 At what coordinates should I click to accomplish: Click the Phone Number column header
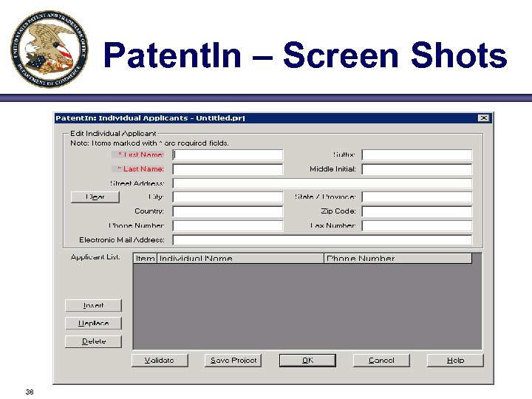pyautogui.click(x=398, y=259)
